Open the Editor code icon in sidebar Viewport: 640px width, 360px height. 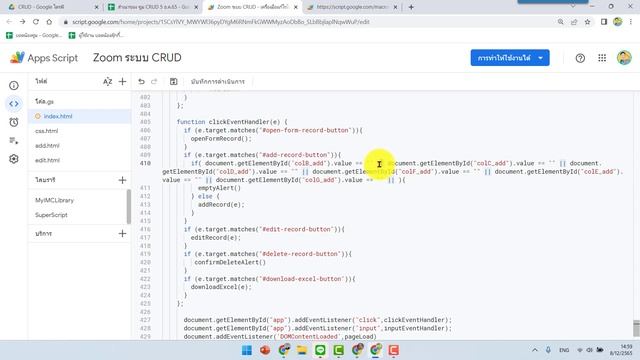[14, 104]
